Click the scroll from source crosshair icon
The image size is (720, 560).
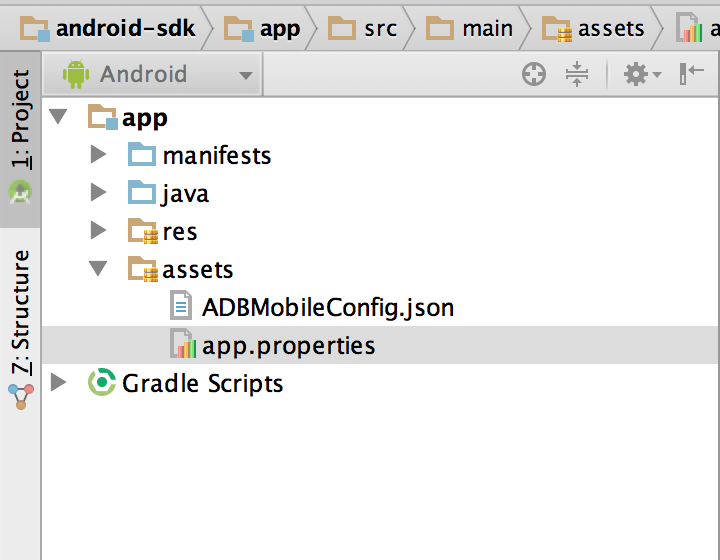(534, 74)
